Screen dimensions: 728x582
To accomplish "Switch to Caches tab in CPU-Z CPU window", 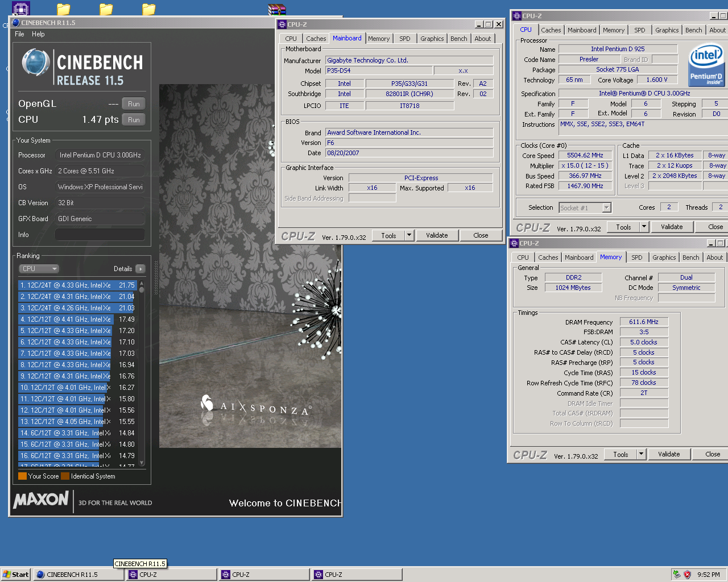I will point(551,30).
